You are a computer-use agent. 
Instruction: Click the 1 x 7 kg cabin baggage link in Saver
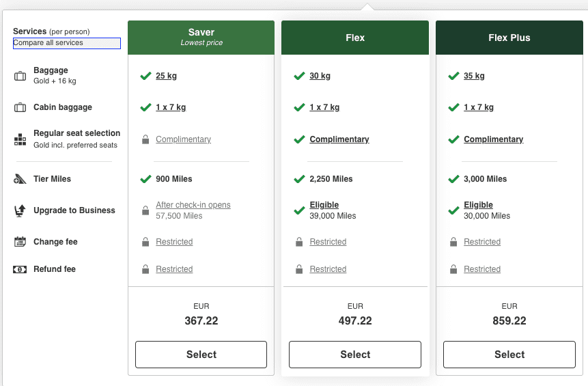171,107
